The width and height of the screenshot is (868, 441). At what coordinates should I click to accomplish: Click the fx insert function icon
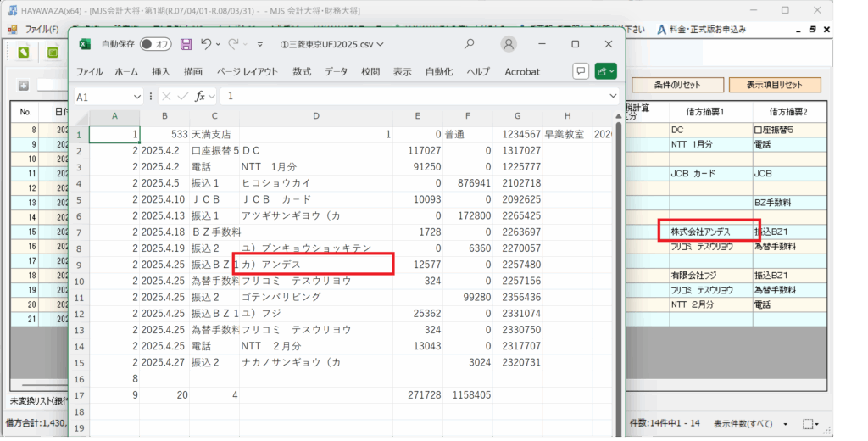[201, 97]
